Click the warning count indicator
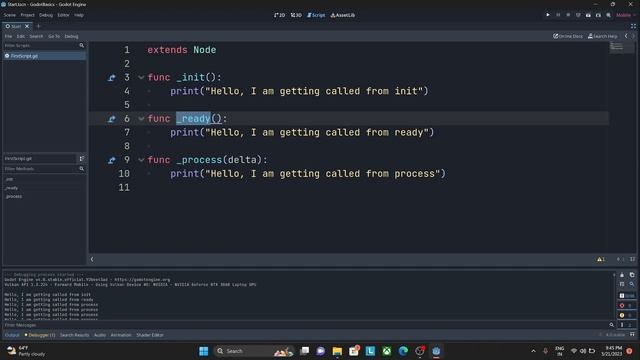The height and width of the screenshot is (360, 640). pos(601,259)
